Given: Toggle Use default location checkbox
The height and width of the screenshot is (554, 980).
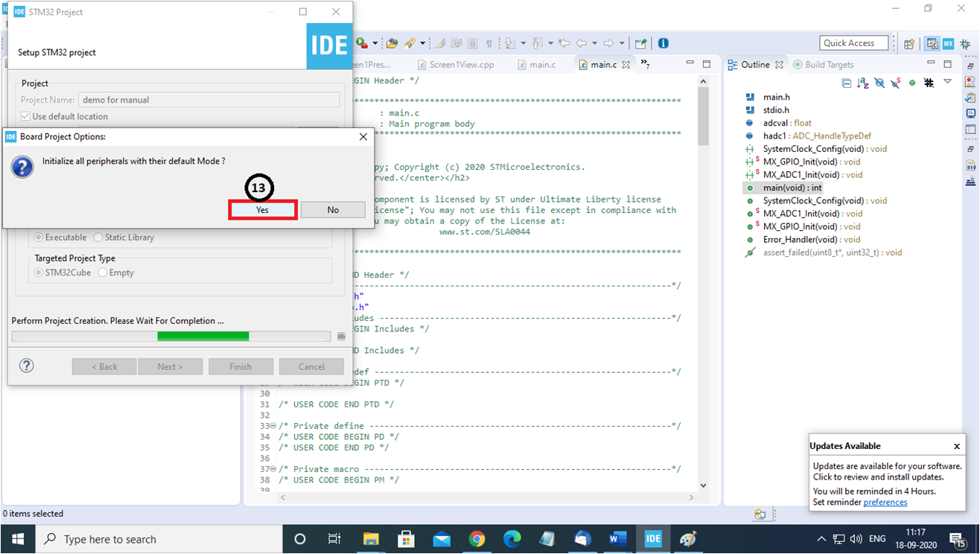Looking at the screenshot, I should coord(25,116).
